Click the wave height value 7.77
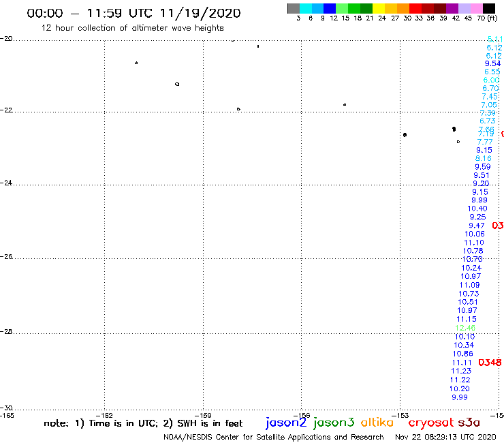The height and width of the screenshot is (443, 504). coord(485,142)
